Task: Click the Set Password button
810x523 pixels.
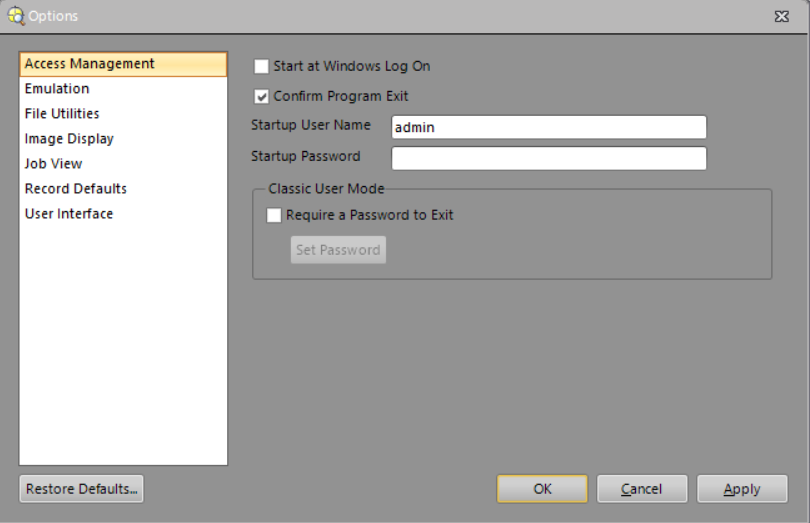Action: coord(338,250)
